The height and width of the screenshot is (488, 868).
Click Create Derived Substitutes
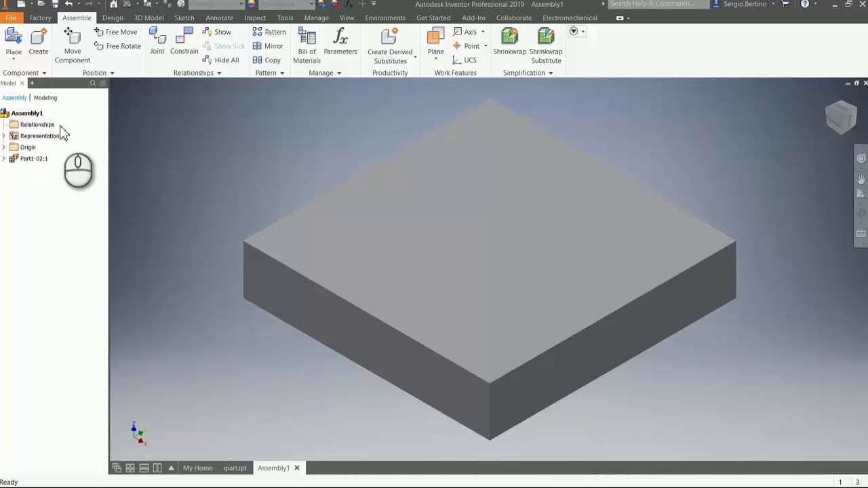click(x=390, y=46)
